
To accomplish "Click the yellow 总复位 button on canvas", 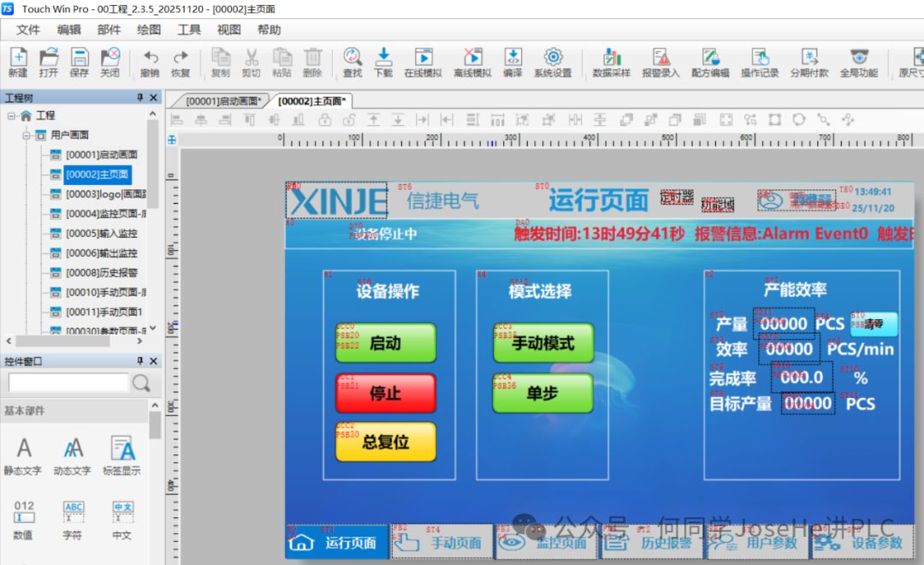I will coord(385,442).
